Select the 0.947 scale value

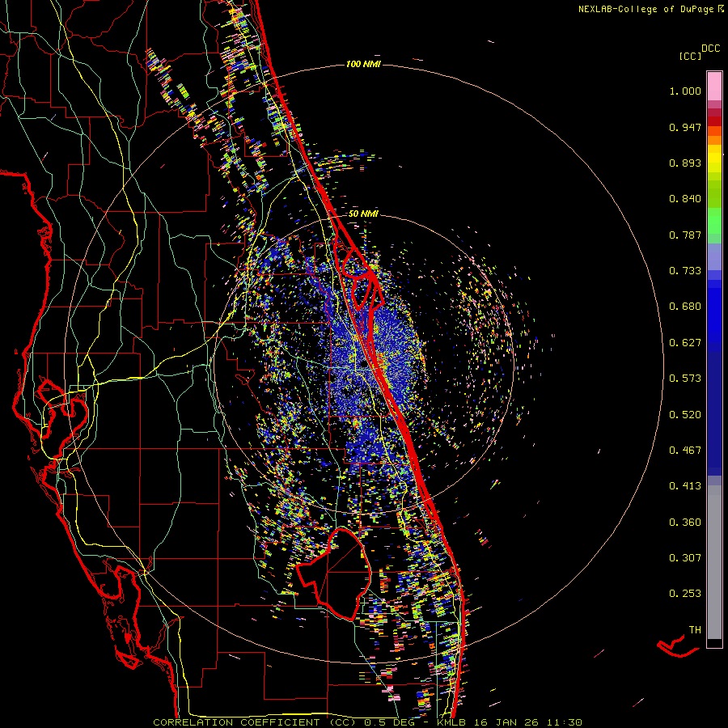click(685, 127)
